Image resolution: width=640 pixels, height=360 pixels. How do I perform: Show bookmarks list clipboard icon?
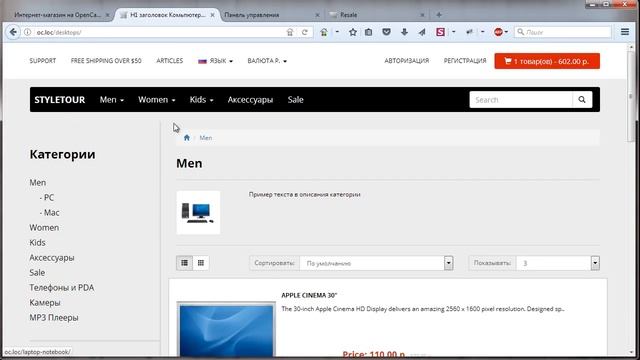369,32
